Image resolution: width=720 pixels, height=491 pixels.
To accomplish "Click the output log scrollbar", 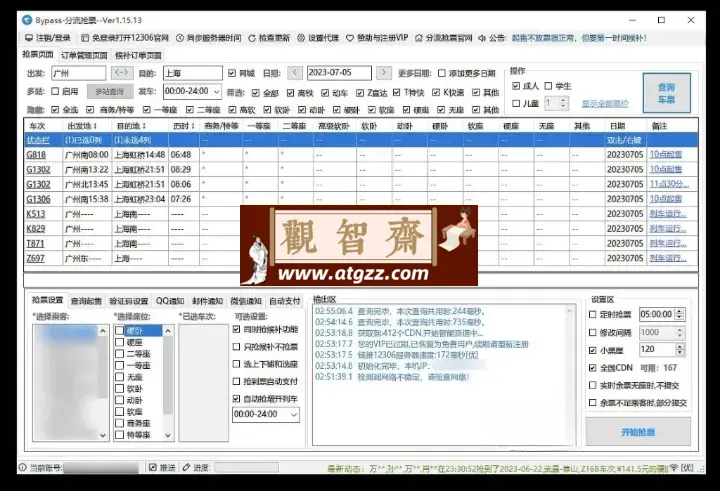I will 569,374.
